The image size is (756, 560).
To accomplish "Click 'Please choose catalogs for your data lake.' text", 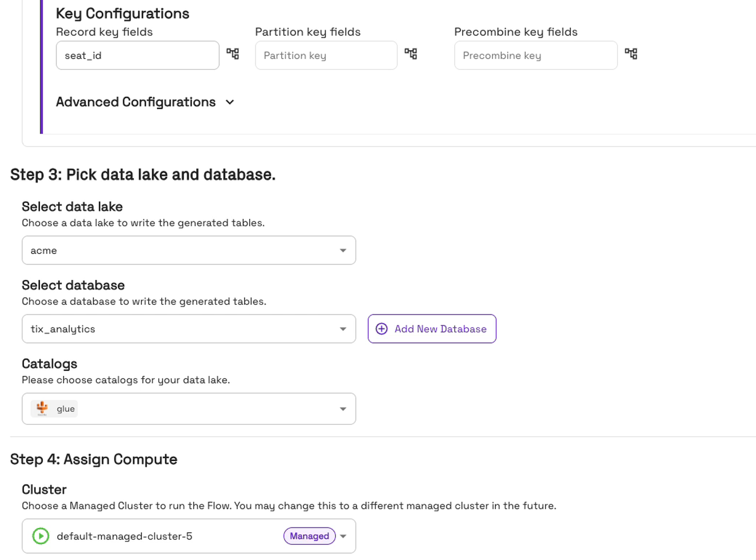I will point(126,380).
